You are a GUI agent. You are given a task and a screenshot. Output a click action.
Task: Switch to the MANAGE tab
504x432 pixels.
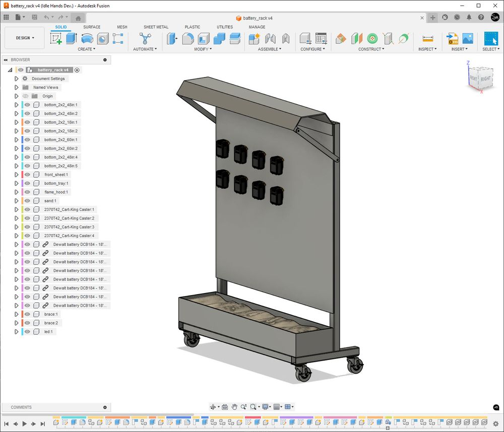pos(257,27)
